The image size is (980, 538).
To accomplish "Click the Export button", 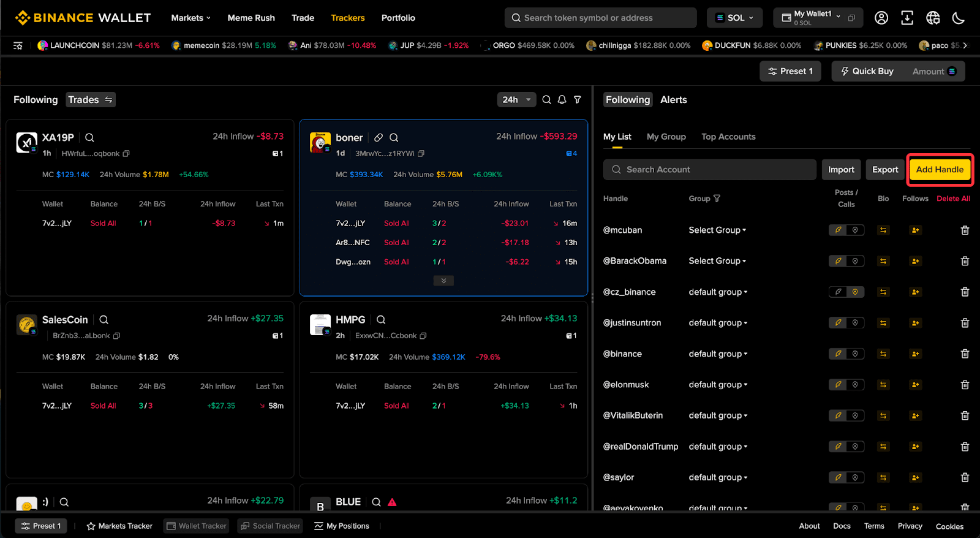I will coord(885,170).
